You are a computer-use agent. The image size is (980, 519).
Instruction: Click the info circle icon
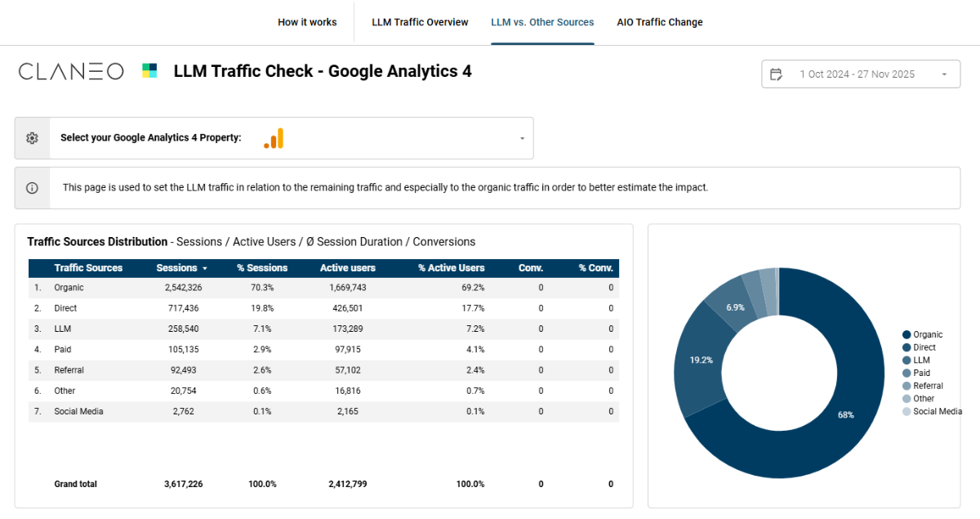32,188
